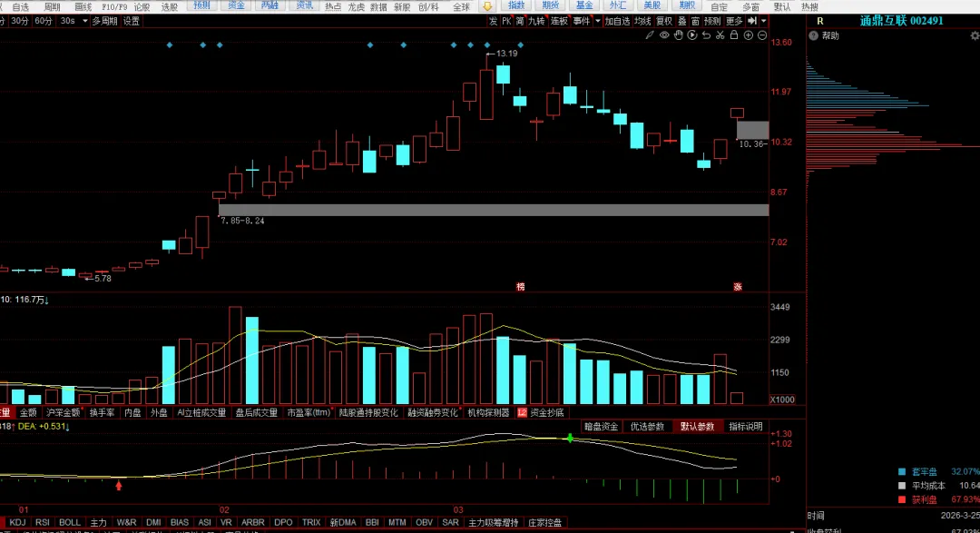980x533 pixels.
Task: Click 加自选 to add to watchlist
Action: pos(618,21)
